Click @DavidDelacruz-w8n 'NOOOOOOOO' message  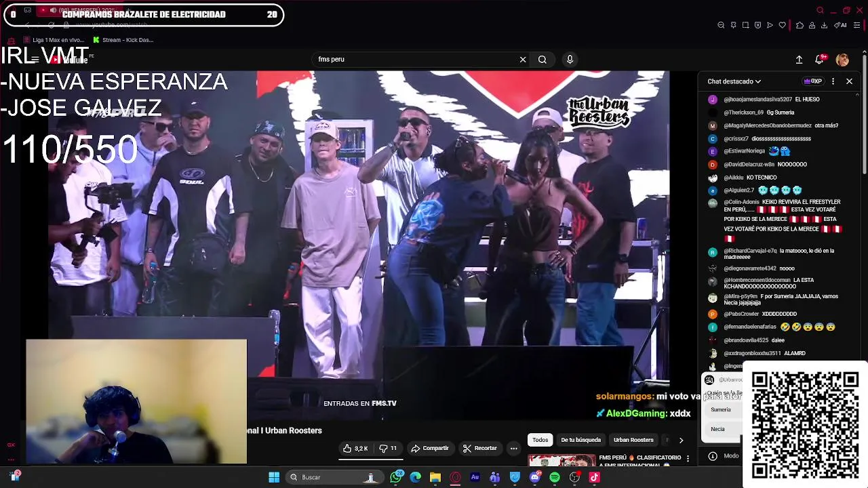pyautogui.click(x=765, y=165)
